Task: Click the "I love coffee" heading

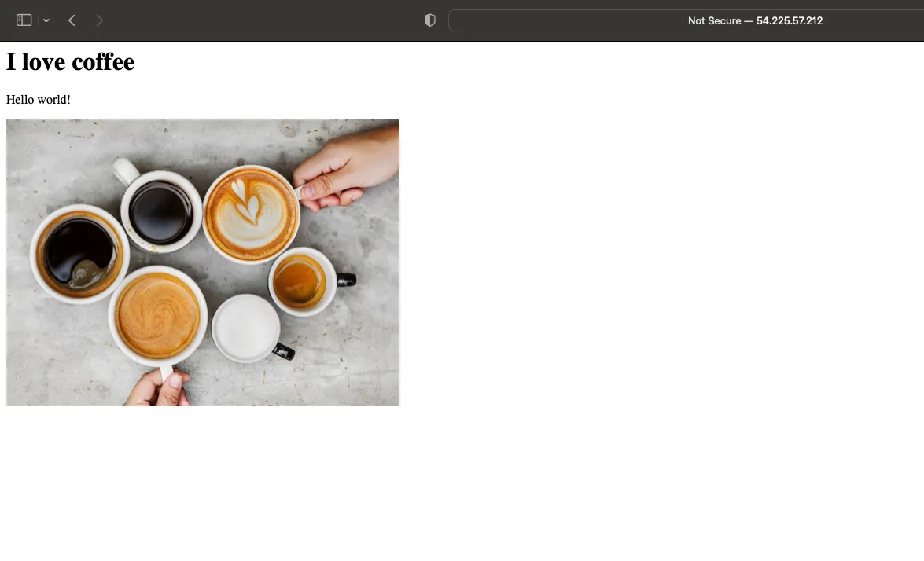Action: pyautogui.click(x=70, y=62)
